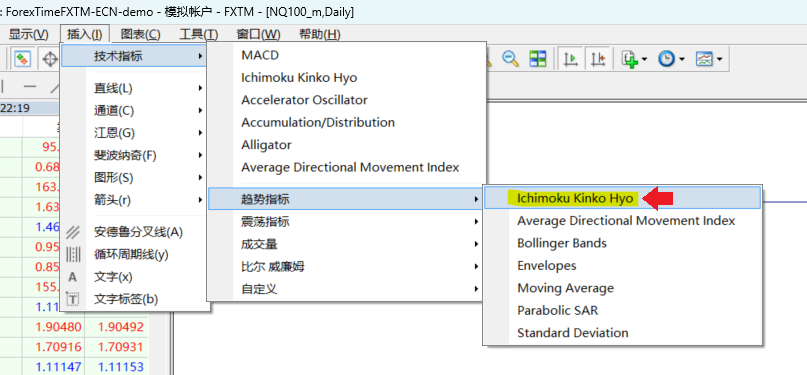Expand the 成交量 volumes submenu
This screenshot has height=375, width=807.
tap(346, 244)
